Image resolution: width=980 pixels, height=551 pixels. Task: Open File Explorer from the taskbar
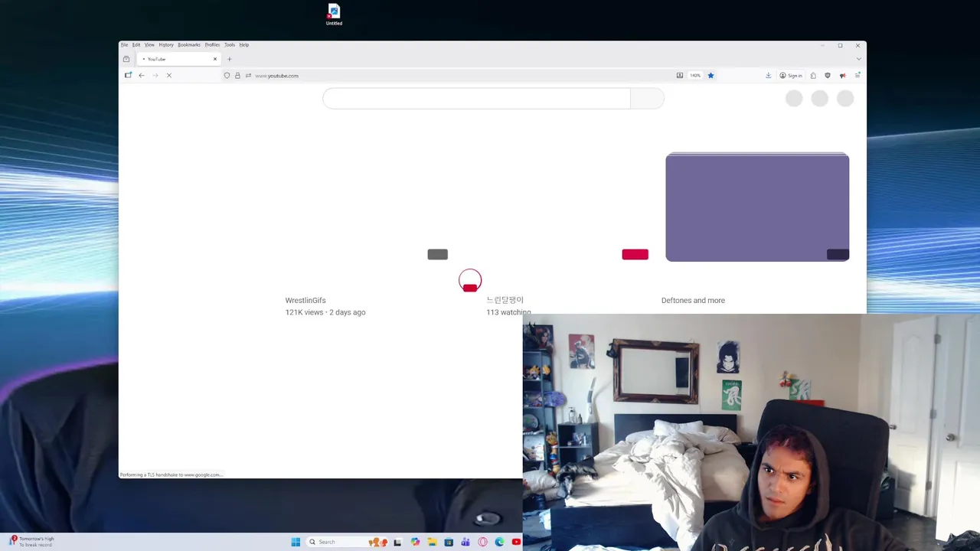click(x=432, y=542)
